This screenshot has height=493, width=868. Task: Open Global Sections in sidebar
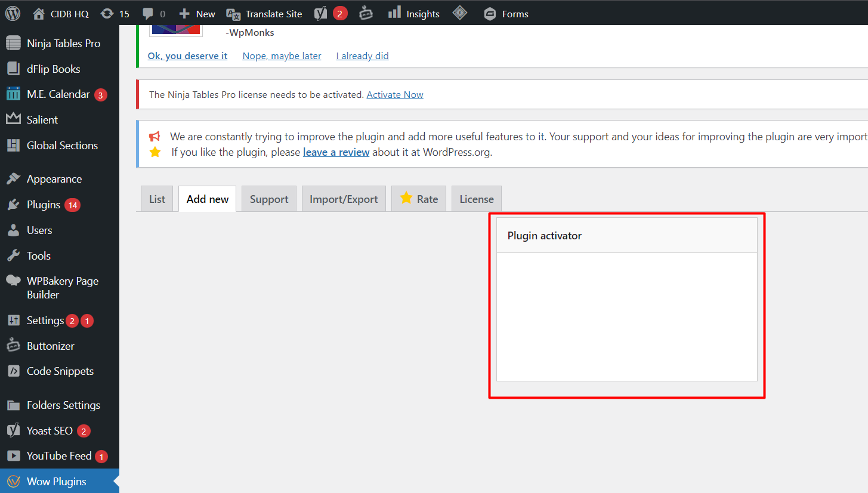60,146
